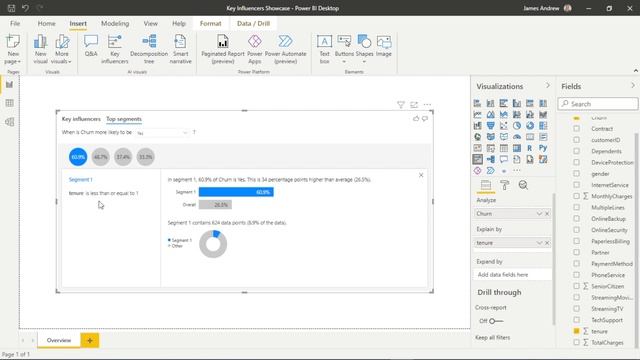Select the Overview page tab
640x360 pixels.
59,340
